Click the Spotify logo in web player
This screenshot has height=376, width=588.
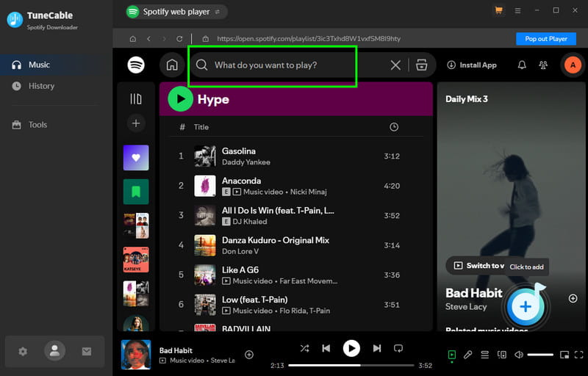click(136, 65)
